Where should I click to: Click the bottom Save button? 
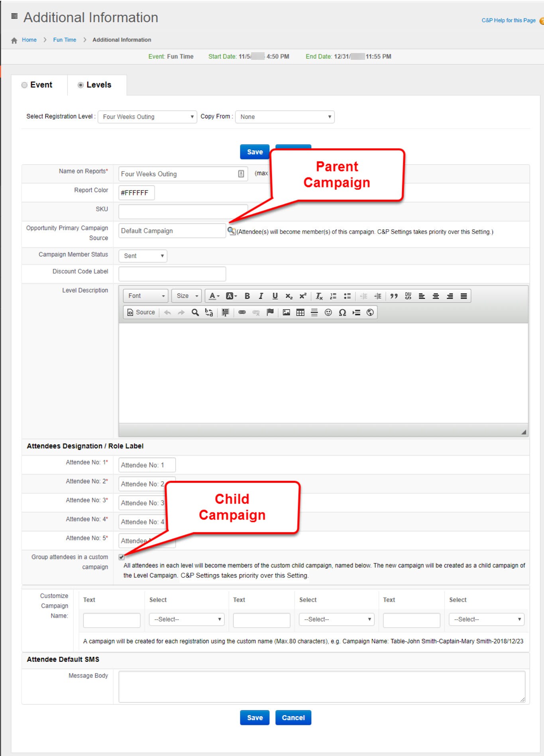coord(255,718)
